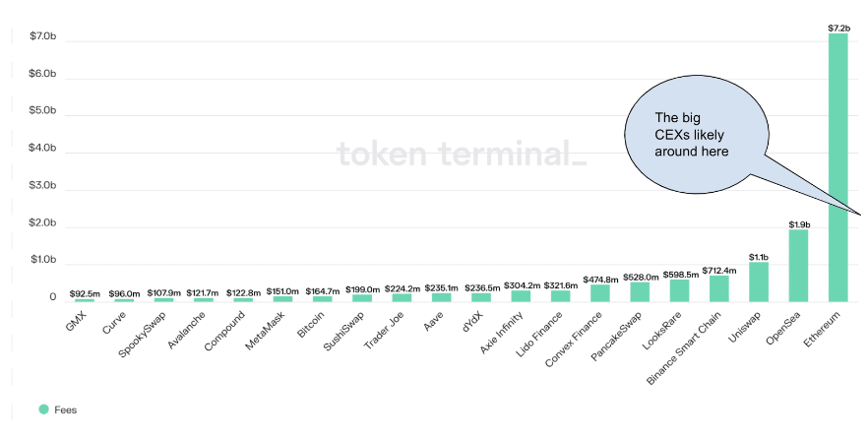The width and height of the screenshot is (868, 438).
Task: Click the $304.2m Axie Infinity value
Action: 521,285
